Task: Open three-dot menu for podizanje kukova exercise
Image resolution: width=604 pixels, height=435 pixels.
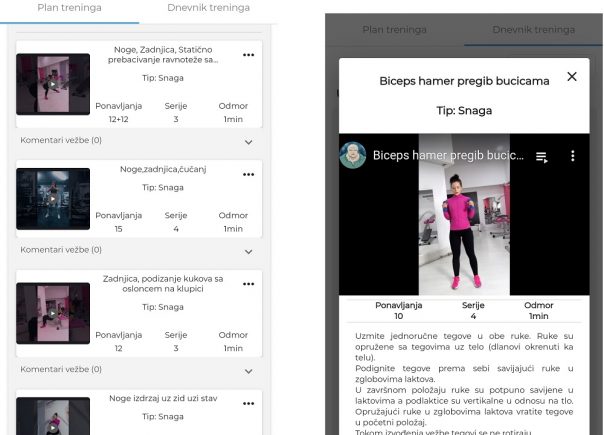Action: point(248,283)
